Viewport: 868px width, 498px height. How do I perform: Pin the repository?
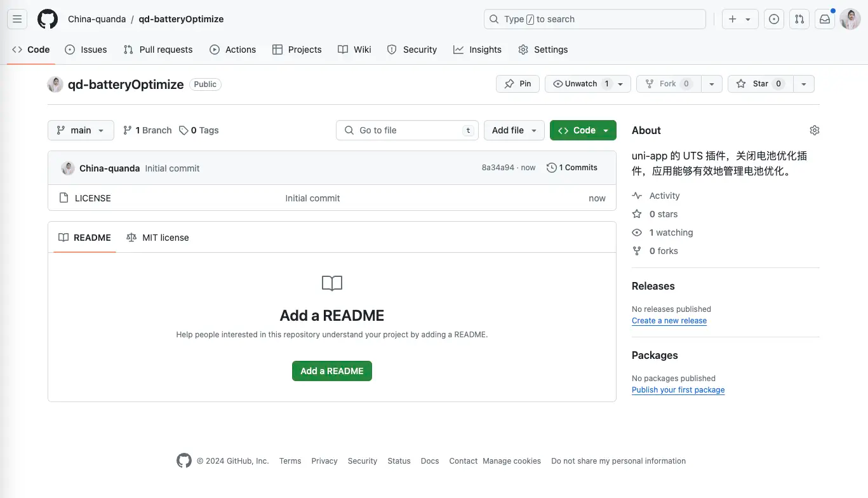[x=517, y=83]
